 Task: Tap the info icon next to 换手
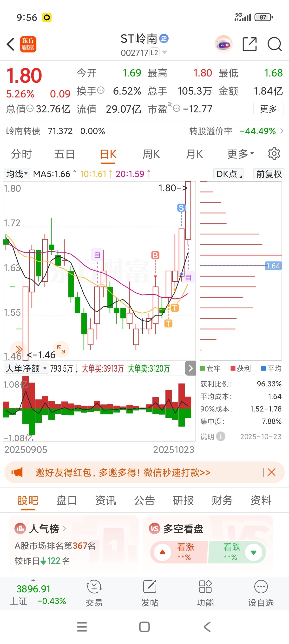pyautogui.click(x=101, y=90)
